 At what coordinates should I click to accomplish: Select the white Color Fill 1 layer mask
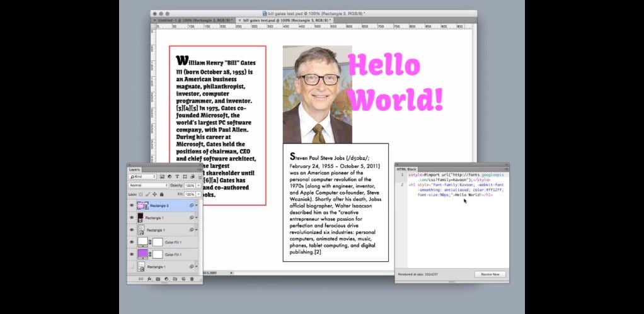click(158, 242)
